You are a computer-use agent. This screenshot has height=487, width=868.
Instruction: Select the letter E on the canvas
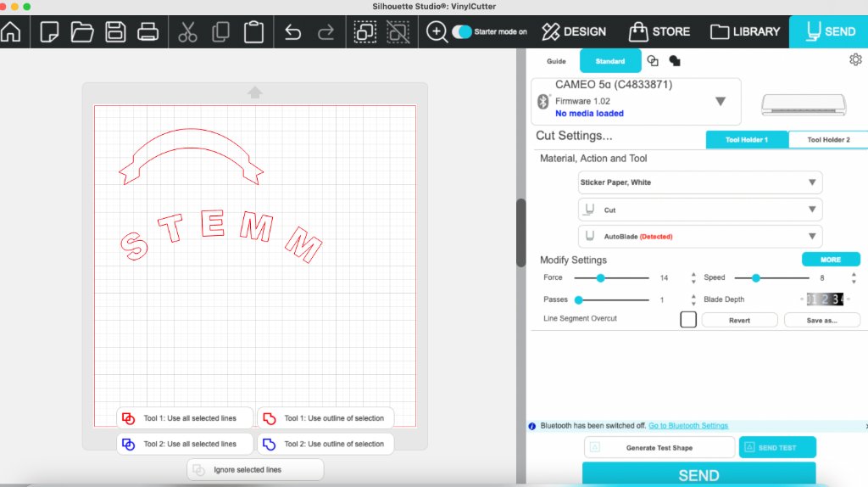[x=213, y=223]
